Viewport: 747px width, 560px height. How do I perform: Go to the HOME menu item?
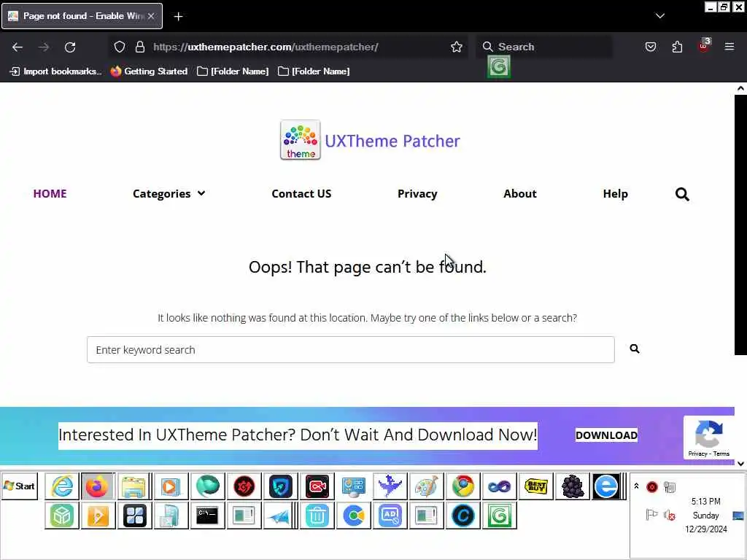50,194
